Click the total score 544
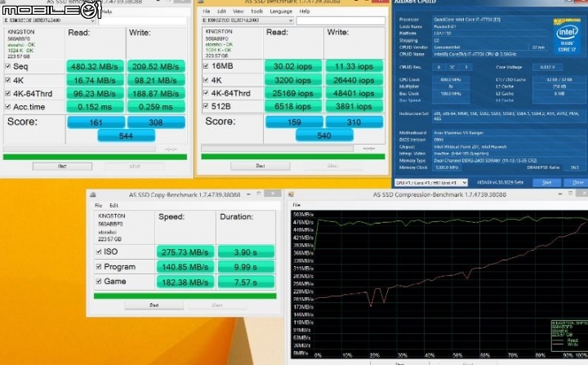This screenshot has width=588, height=365. (126, 136)
